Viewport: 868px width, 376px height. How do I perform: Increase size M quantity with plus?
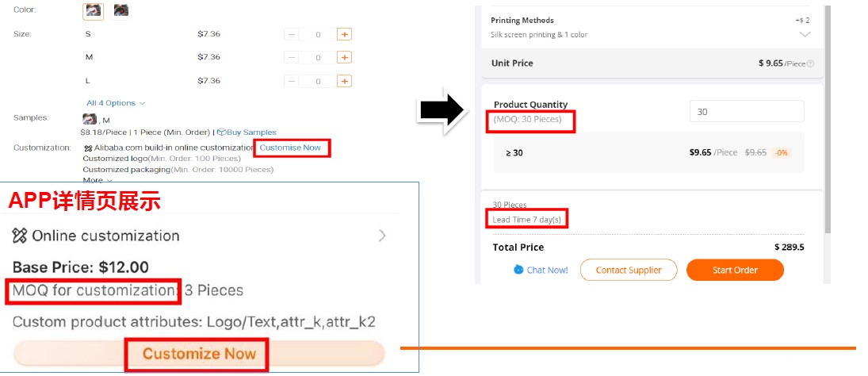tap(344, 58)
